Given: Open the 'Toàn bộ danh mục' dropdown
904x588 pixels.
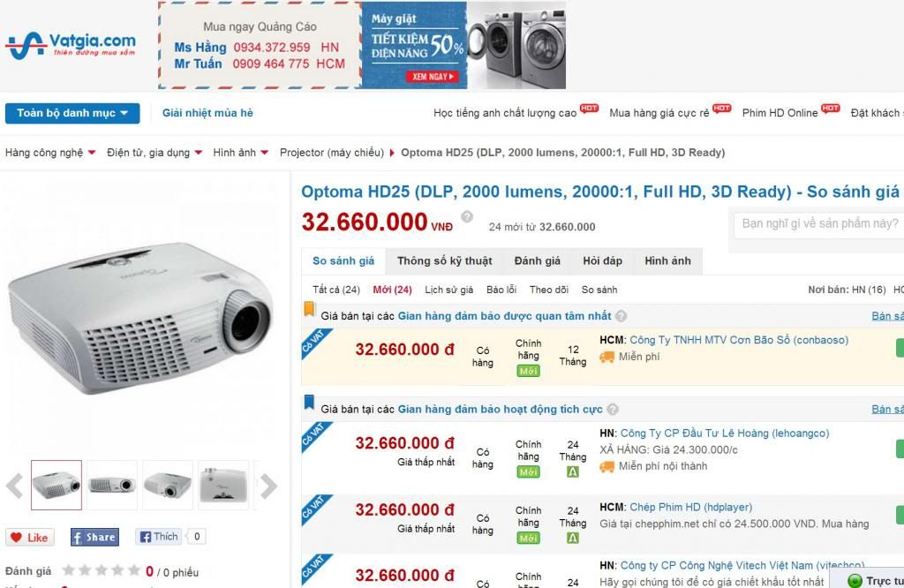Looking at the screenshot, I should tap(72, 113).
